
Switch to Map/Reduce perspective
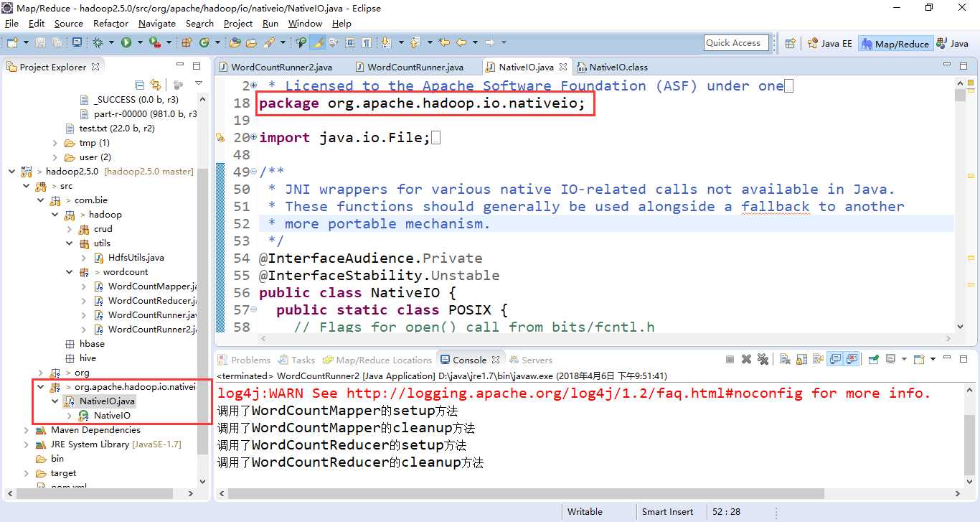tap(895, 44)
